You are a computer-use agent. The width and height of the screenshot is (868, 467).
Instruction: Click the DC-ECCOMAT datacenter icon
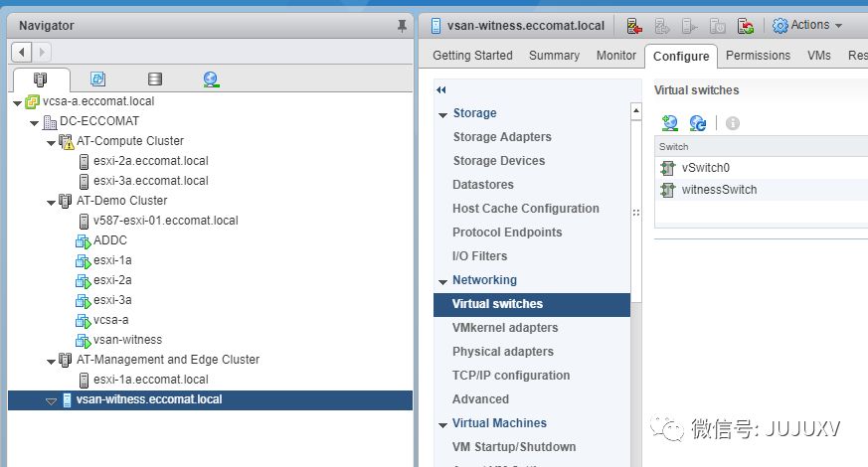tap(50, 122)
